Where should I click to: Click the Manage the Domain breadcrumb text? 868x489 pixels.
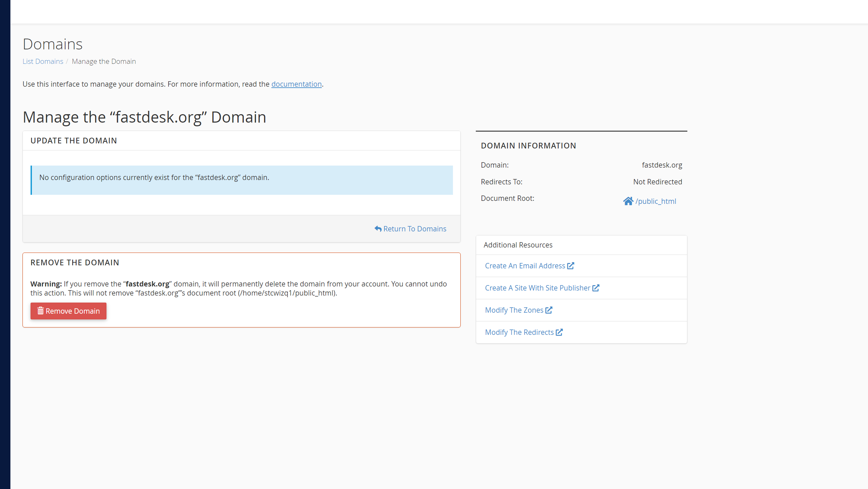point(104,61)
